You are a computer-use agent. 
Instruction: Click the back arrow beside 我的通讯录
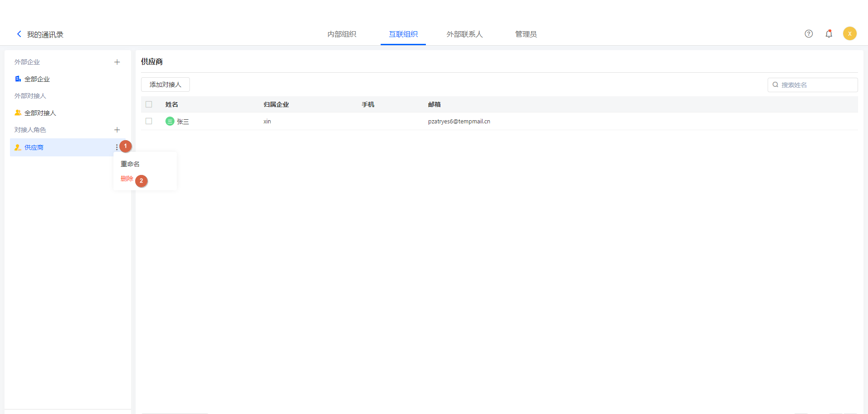(19, 34)
